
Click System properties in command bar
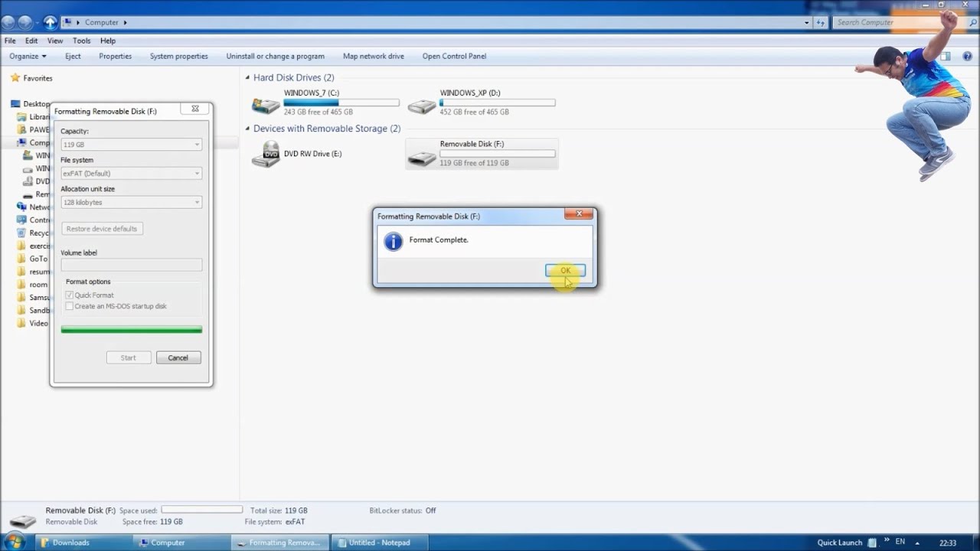(x=179, y=56)
